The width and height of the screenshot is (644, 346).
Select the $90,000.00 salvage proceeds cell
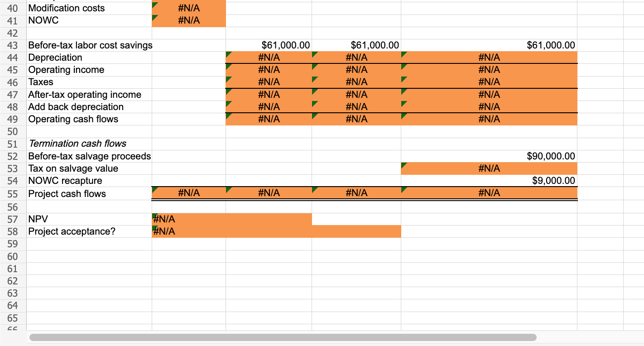coord(489,156)
